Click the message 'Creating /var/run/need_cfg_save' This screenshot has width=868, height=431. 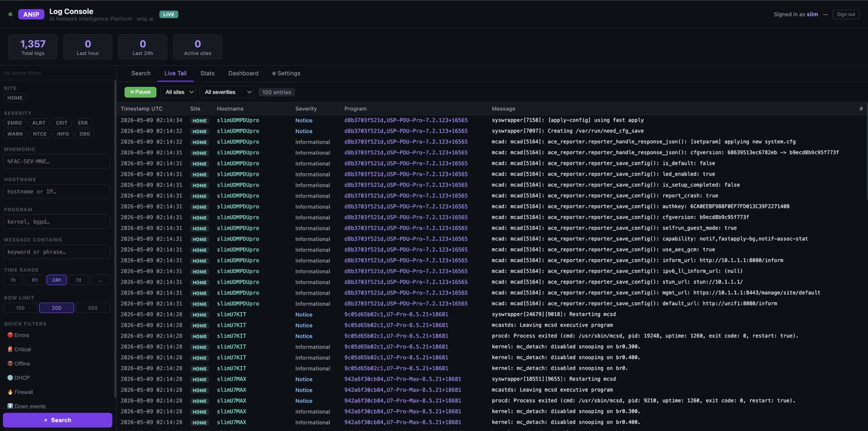(x=568, y=131)
